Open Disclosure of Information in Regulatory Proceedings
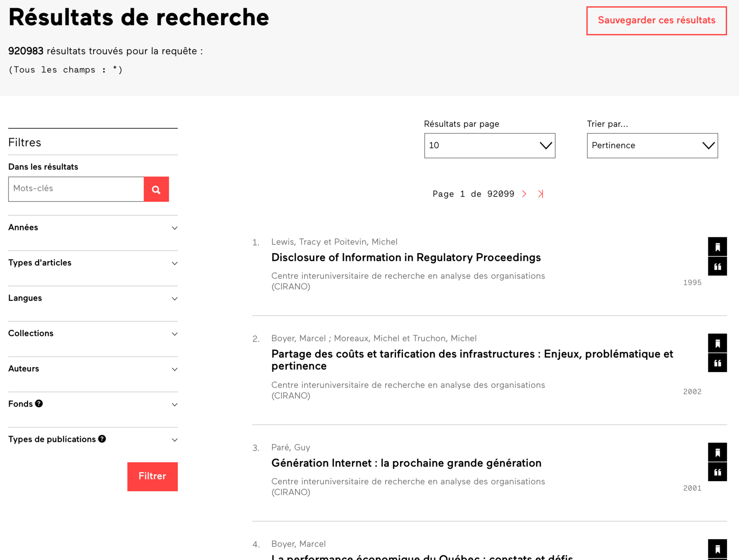 406,258
